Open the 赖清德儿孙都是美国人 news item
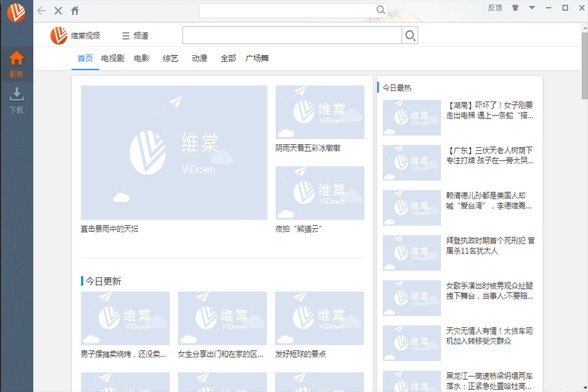Image resolution: width=588 pixels, height=392 pixels. point(489,201)
